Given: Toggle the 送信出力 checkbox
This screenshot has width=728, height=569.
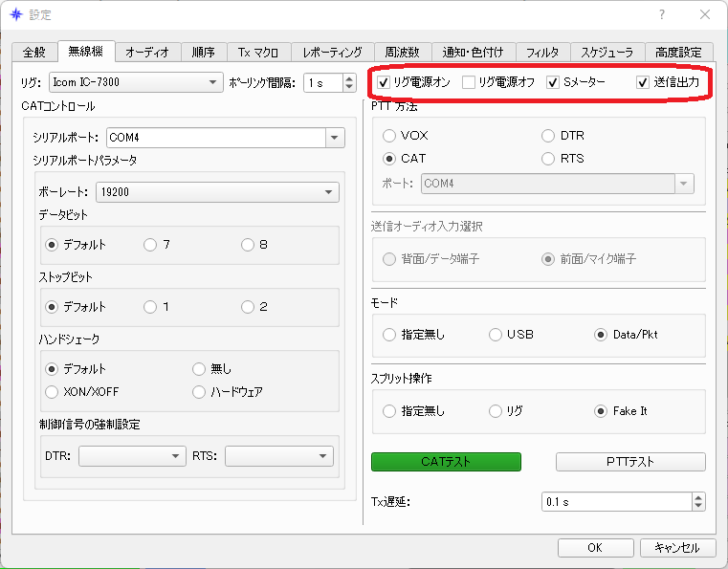Looking at the screenshot, I should click(643, 82).
